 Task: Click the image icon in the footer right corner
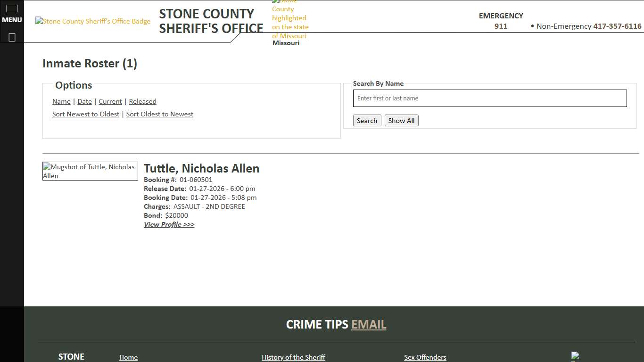[576, 357]
